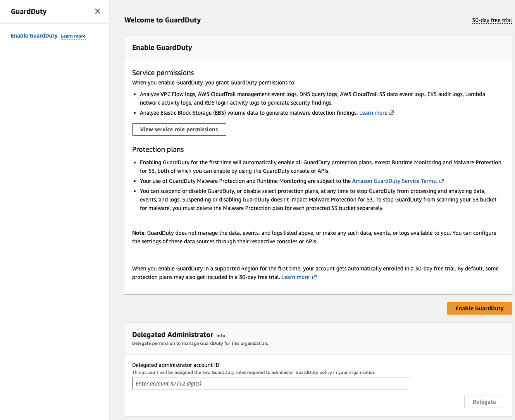The image size is (515, 420).
Task: Click external link icon after free trial Learn more
Action: click(x=314, y=277)
